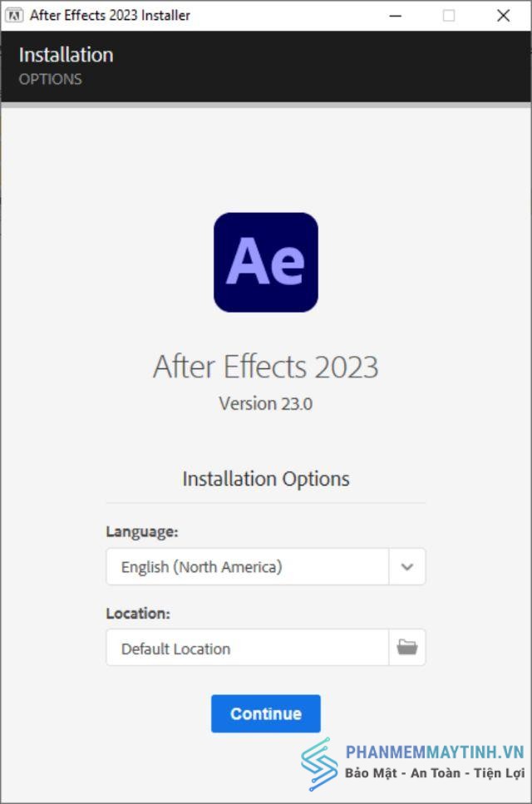The image size is (532, 804).
Task: Expand the Language dropdown chevron
Action: (x=407, y=566)
